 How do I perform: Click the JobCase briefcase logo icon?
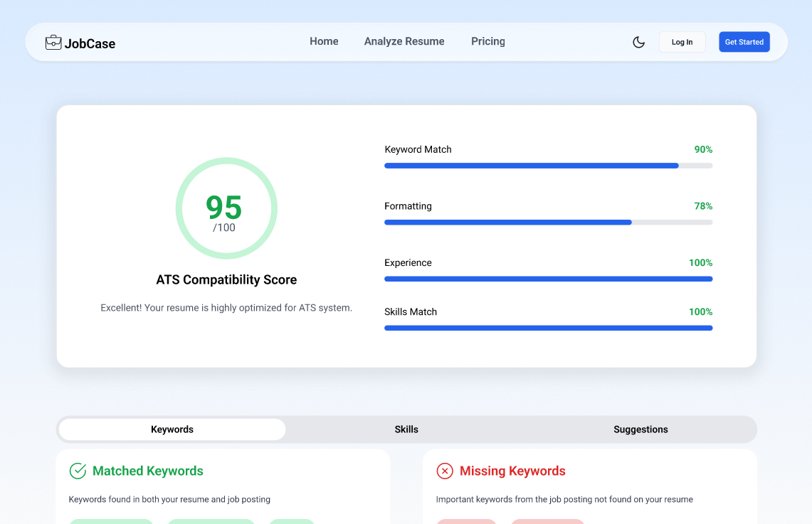tap(53, 43)
